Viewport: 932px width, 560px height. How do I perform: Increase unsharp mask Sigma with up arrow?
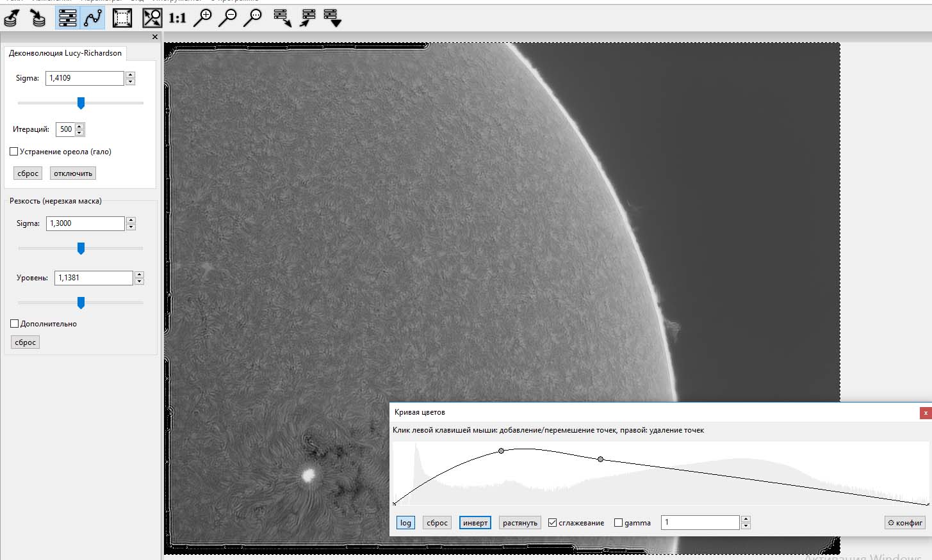coord(131,220)
